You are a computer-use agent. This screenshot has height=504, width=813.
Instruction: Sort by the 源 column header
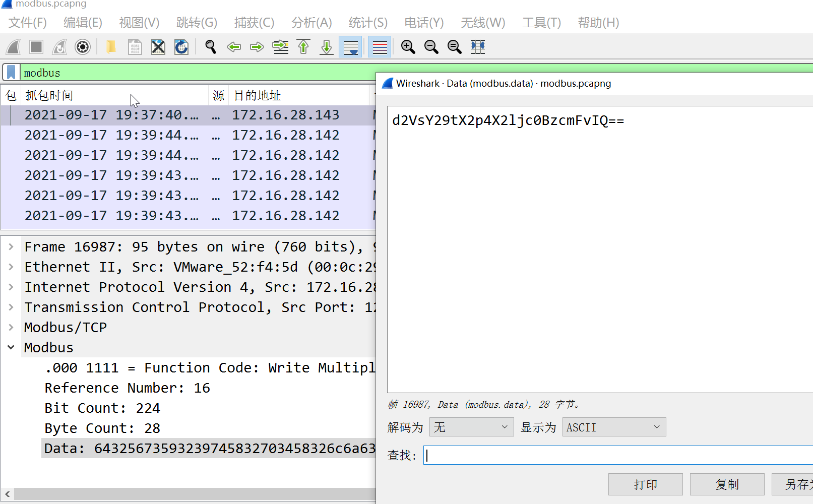(x=218, y=95)
